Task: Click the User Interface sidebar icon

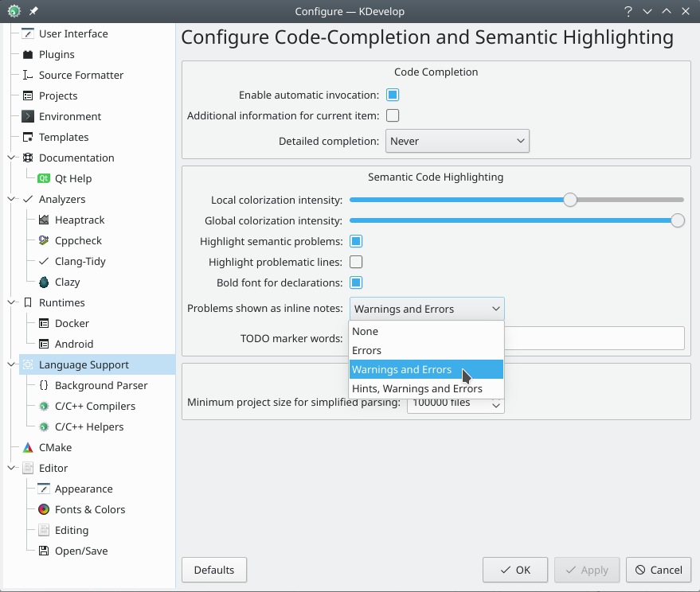Action: [x=28, y=34]
